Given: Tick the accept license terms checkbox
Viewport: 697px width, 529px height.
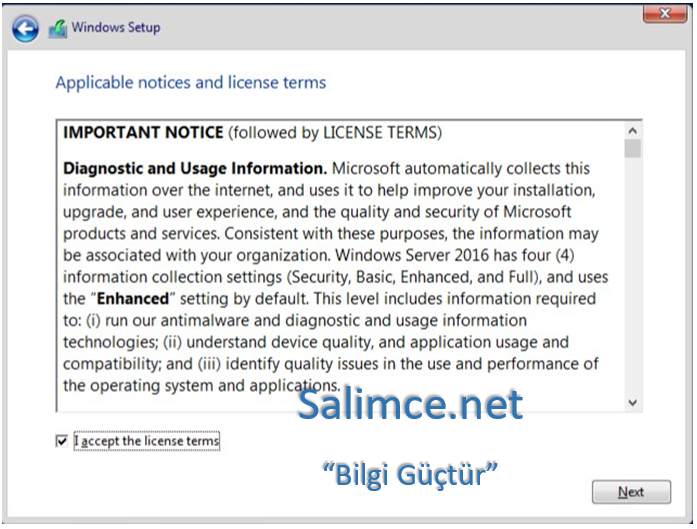Looking at the screenshot, I should [x=62, y=440].
